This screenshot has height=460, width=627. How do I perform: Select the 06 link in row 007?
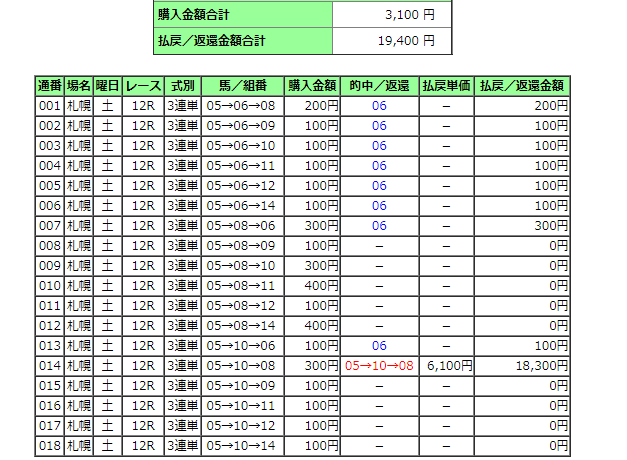tap(379, 225)
